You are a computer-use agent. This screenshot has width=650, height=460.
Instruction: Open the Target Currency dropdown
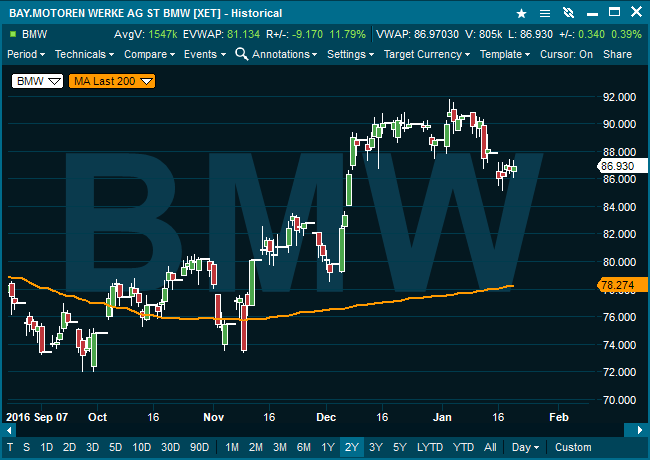(427, 54)
